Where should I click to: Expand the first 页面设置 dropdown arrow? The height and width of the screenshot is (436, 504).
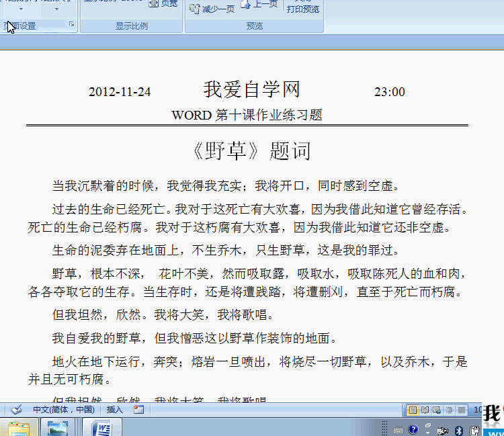(22, 9)
